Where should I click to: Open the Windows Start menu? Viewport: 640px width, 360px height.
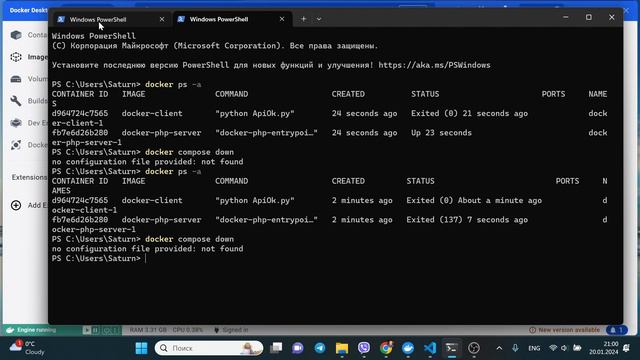(142, 348)
